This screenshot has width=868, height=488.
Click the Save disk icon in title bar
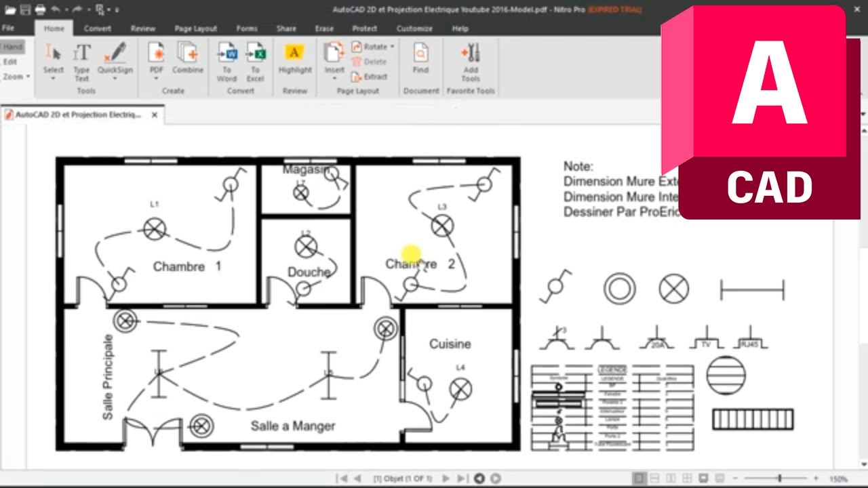[25, 9]
